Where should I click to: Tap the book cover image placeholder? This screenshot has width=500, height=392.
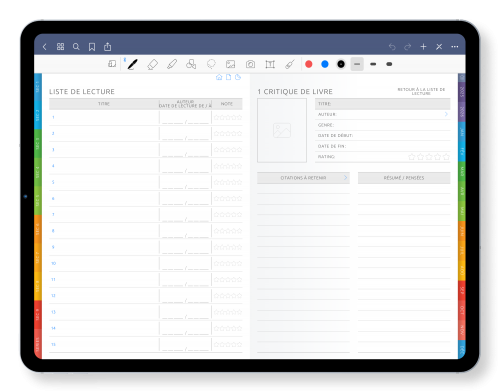(x=282, y=130)
